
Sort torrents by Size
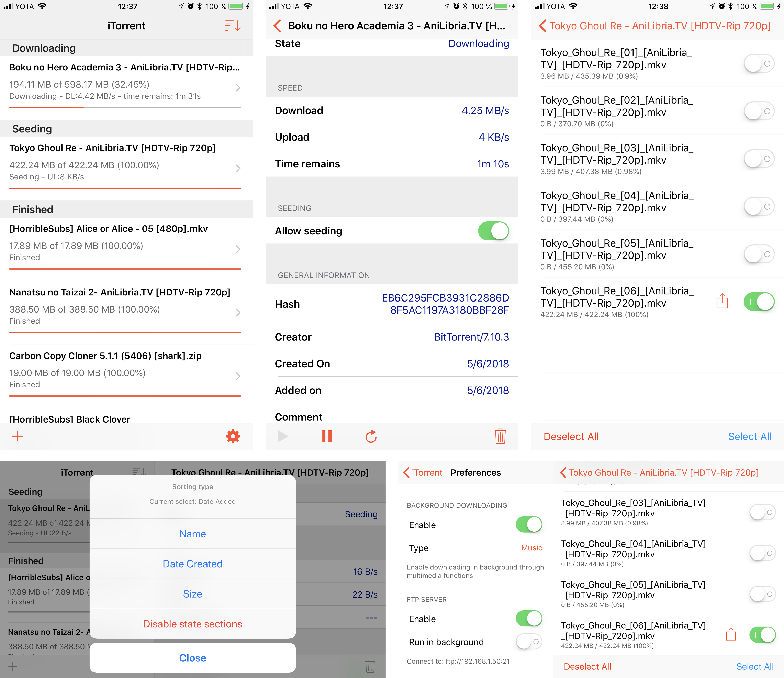pyautogui.click(x=193, y=594)
